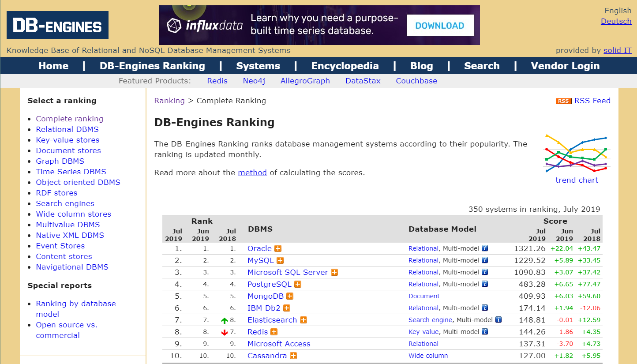Click the info icon in PostgreSQL row
637x364 pixels.
[x=485, y=284]
